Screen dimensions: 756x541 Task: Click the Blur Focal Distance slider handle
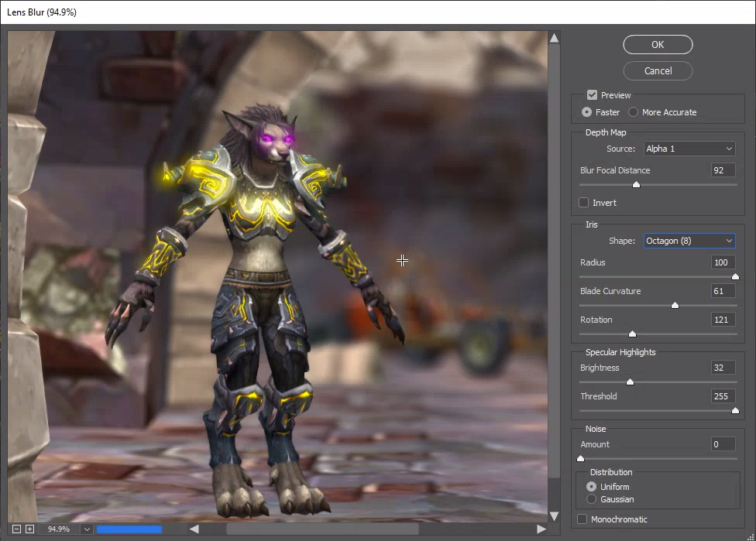[x=637, y=185]
